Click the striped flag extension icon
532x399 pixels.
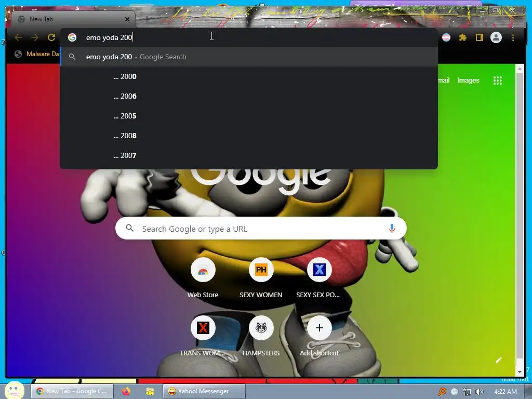[x=446, y=37]
